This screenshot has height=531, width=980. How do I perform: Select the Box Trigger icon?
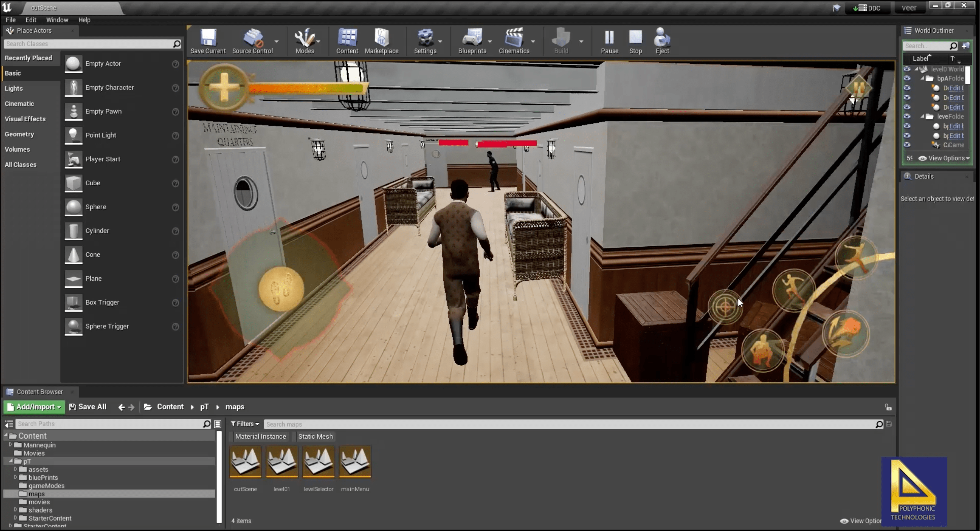74,303
